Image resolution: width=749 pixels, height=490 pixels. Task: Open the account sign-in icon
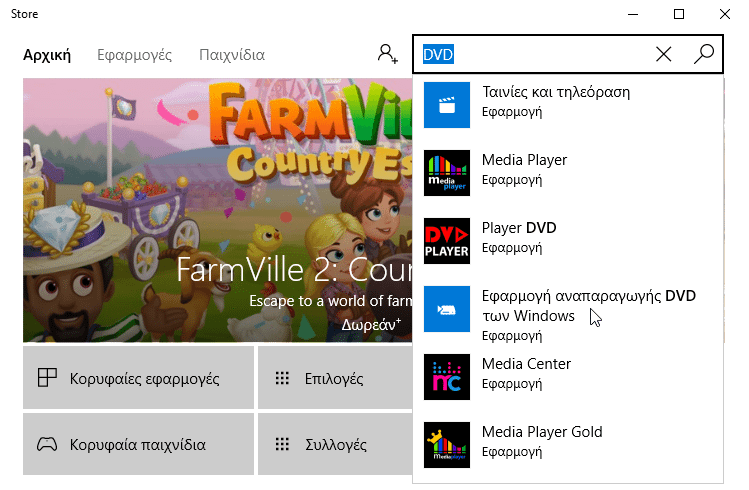tap(387, 54)
